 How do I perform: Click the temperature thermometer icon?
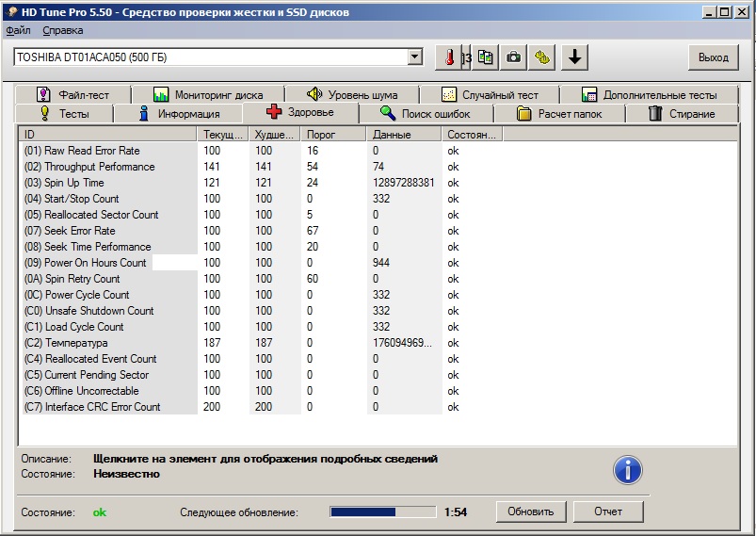(451, 57)
